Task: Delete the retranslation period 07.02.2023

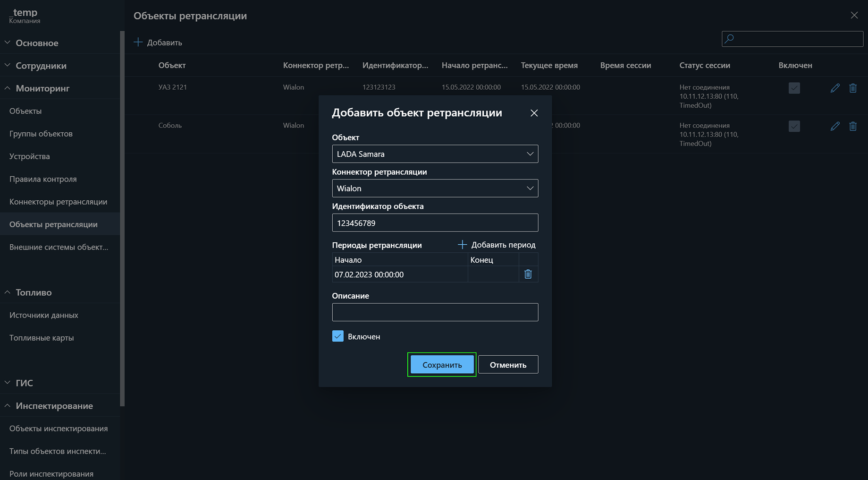Action: (528, 274)
